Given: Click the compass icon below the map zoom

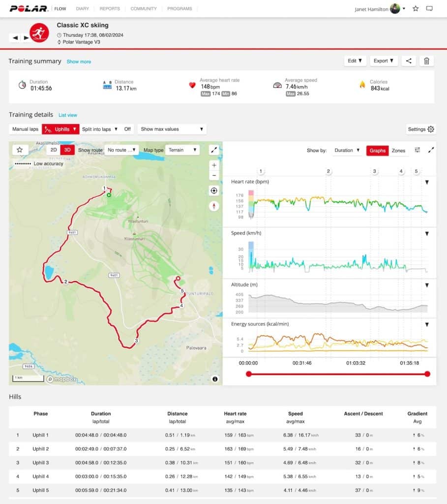Looking at the screenshot, I should click(x=214, y=206).
